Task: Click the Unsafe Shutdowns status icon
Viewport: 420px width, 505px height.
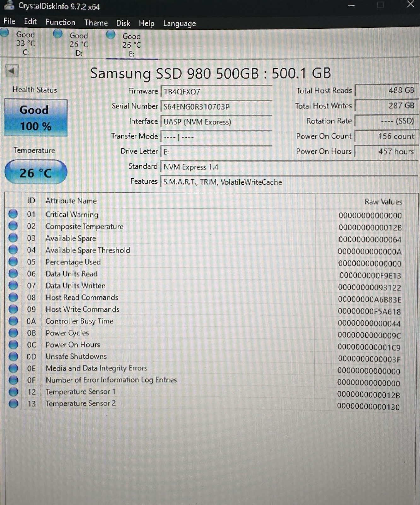Action: [13, 356]
